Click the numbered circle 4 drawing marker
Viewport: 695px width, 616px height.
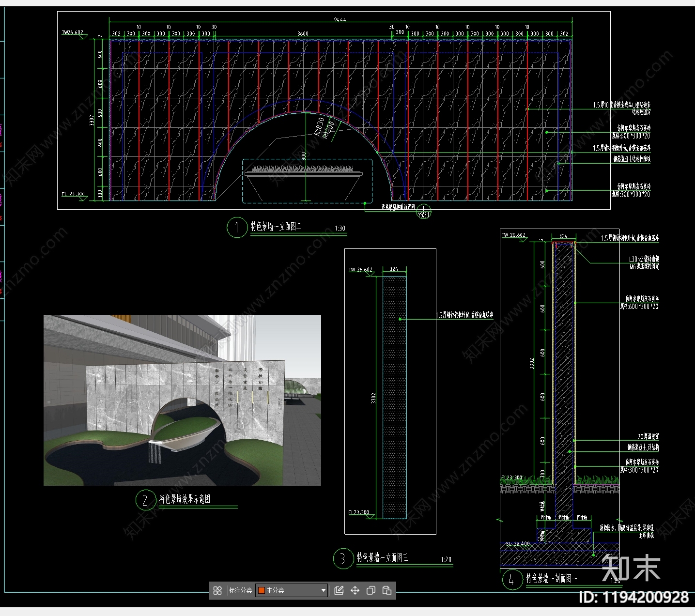pyautogui.click(x=511, y=580)
